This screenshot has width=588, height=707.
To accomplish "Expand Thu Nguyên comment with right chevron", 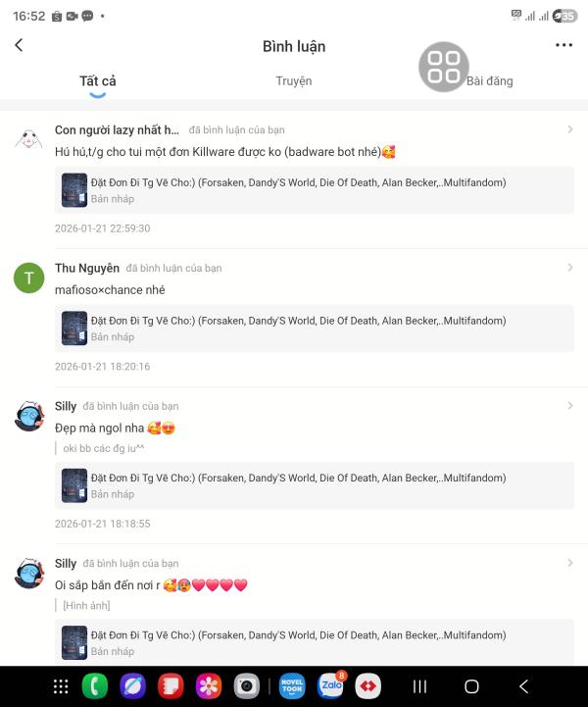I will tap(570, 268).
